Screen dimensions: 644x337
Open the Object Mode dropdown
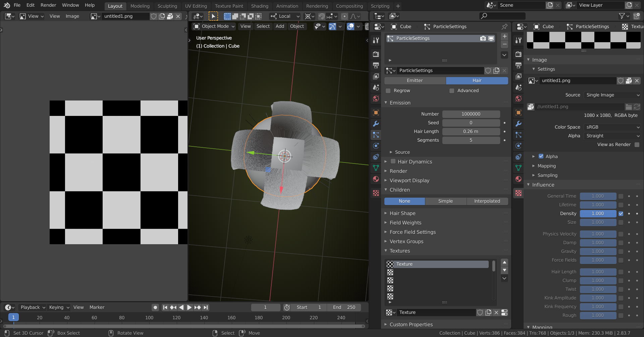[x=215, y=26]
